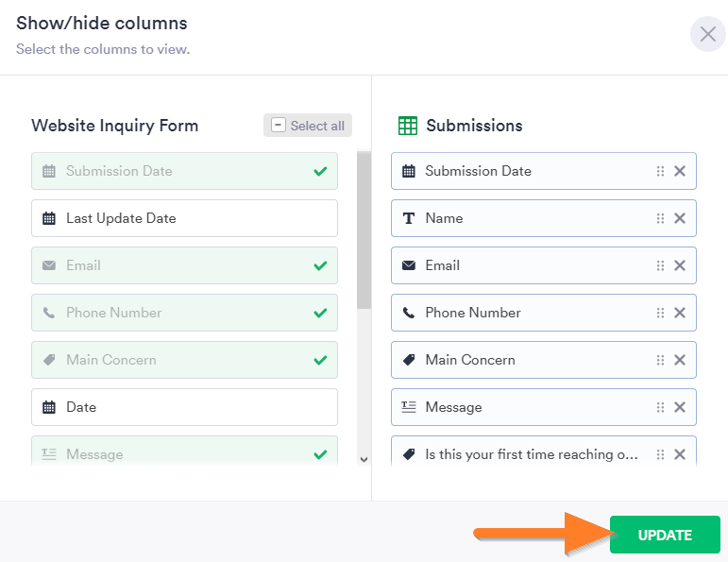
Task: Uncheck Submission Date in form fields
Action: click(184, 171)
